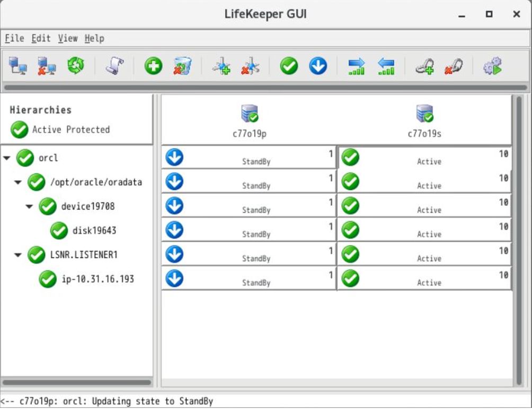The height and width of the screenshot is (409, 532).
Task: Select the LSNR.LISTENER1 resource
Action: point(84,255)
